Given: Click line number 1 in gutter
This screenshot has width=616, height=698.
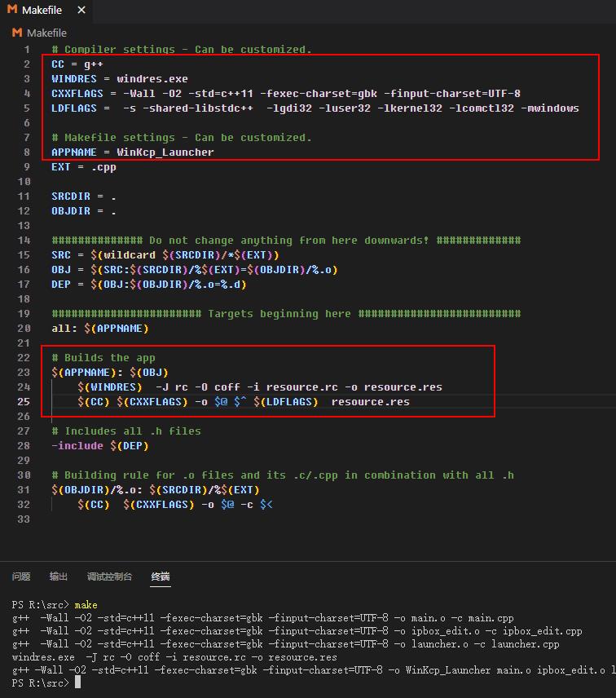Looking at the screenshot, I should 27,50.
